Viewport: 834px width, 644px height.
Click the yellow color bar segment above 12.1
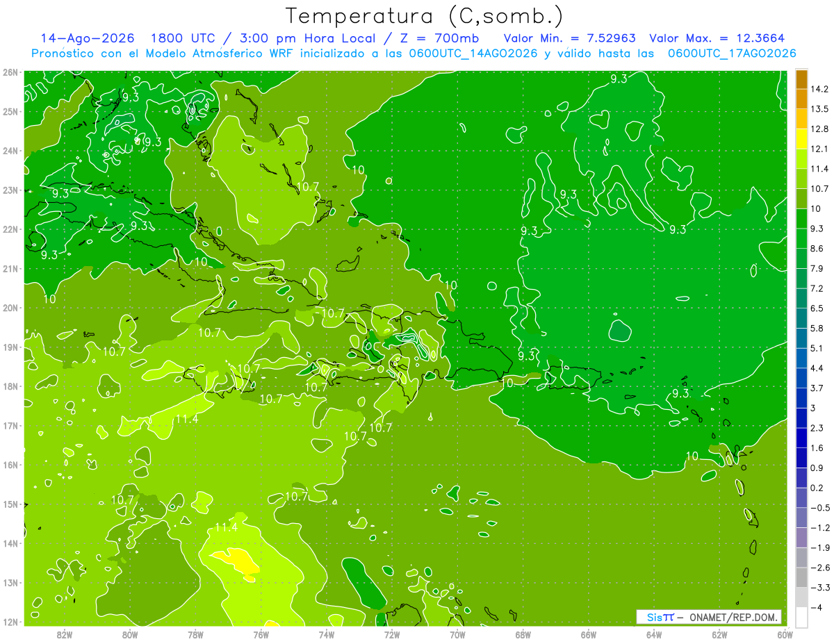pyautogui.click(x=801, y=138)
